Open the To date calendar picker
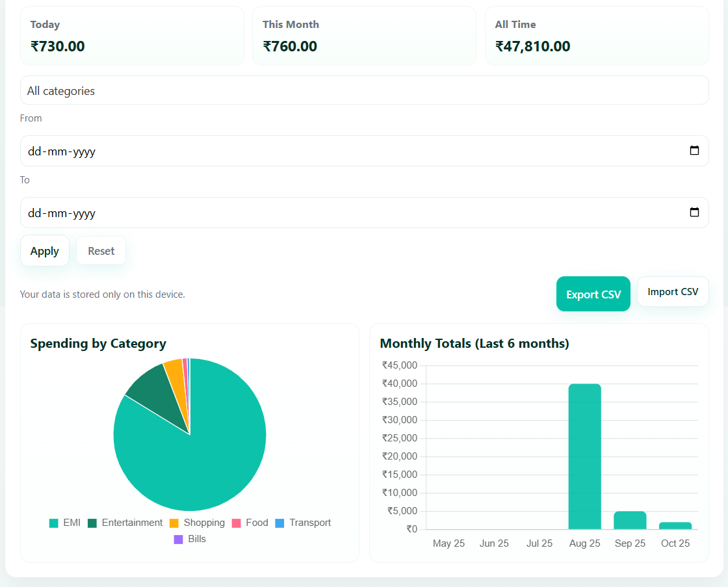Viewport: 728px width, 587px height. (694, 212)
